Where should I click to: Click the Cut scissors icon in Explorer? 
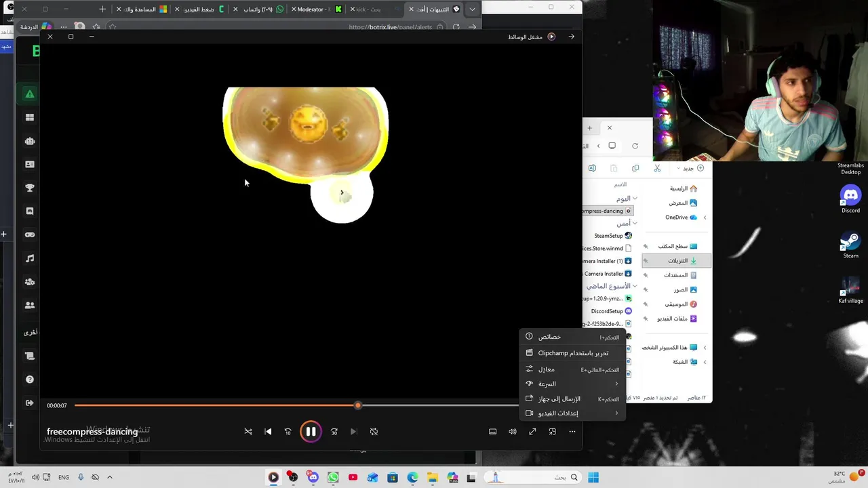pos(657,168)
